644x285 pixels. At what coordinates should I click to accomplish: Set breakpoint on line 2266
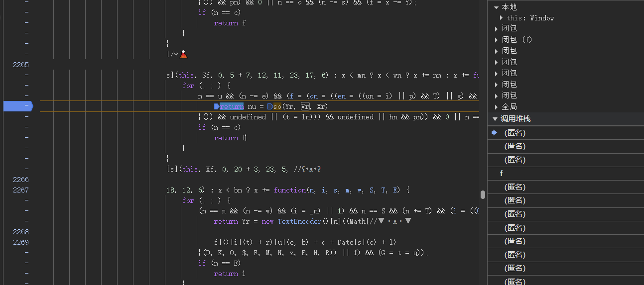21,180
